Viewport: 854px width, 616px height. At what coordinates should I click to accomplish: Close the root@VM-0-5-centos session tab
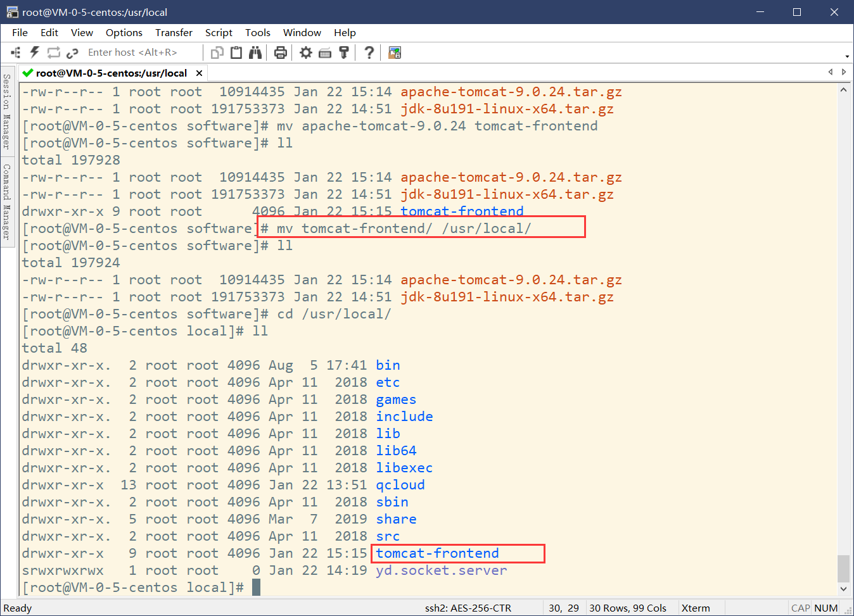(199, 73)
